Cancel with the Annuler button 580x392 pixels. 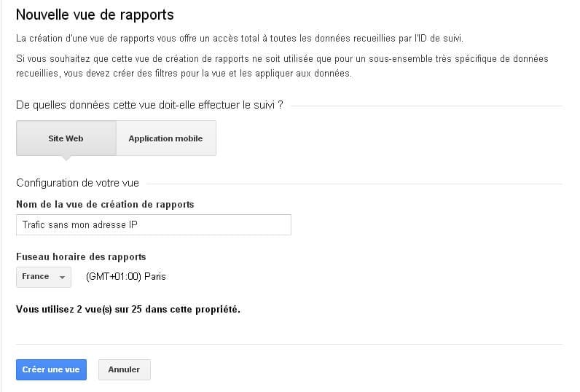[124, 369]
